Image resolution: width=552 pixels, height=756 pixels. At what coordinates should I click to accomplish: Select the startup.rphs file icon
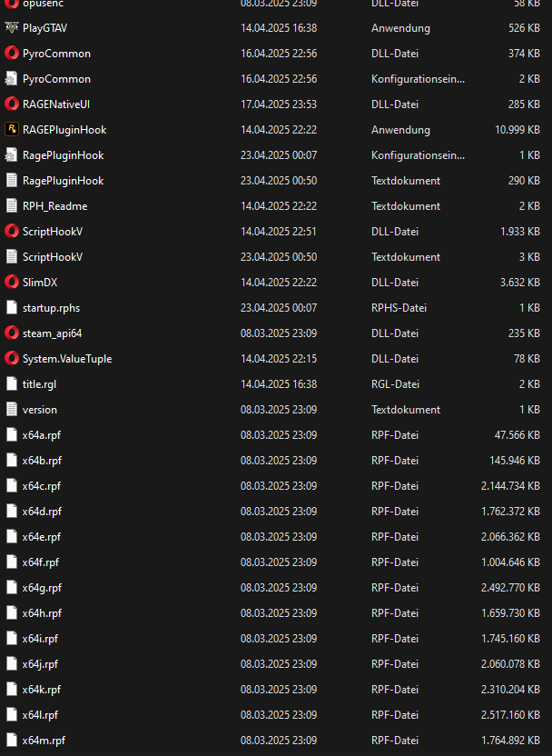tap(12, 308)
